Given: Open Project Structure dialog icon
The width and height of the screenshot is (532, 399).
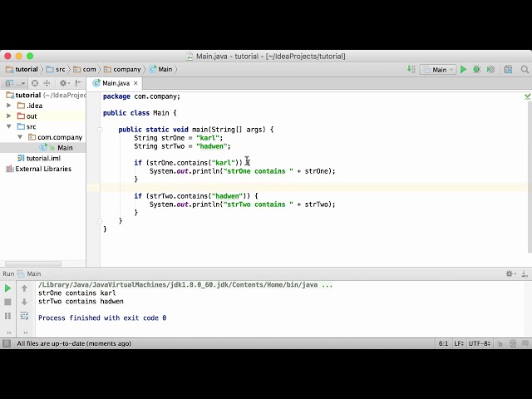Looking at the screenshot, I should (x=508, y=70).
